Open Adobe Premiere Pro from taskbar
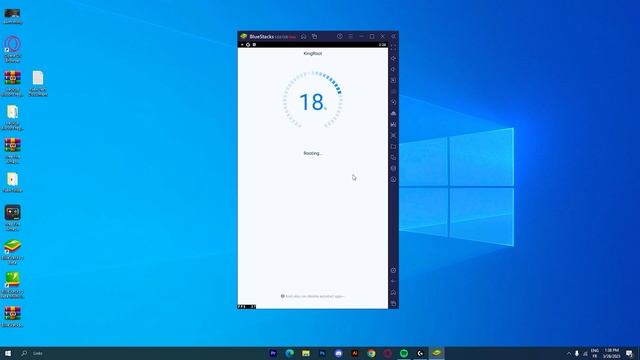640x360 pixels. point(273,353)
